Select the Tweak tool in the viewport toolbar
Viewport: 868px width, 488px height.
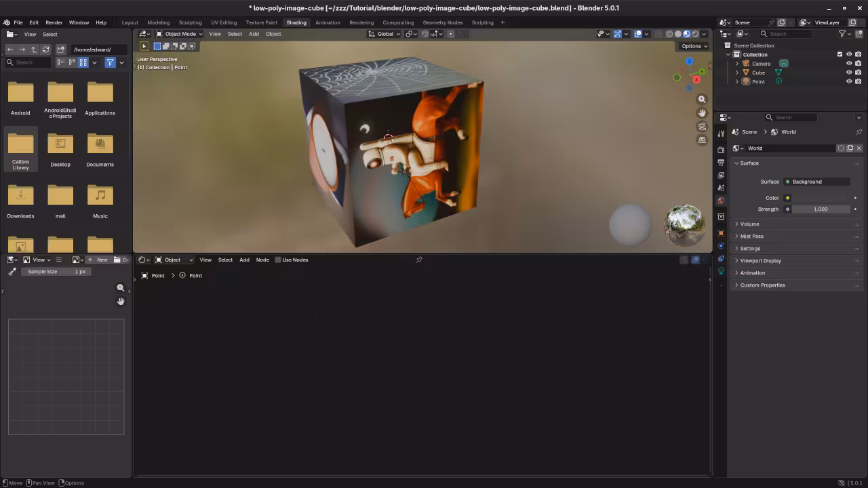(x=145, y=46)
